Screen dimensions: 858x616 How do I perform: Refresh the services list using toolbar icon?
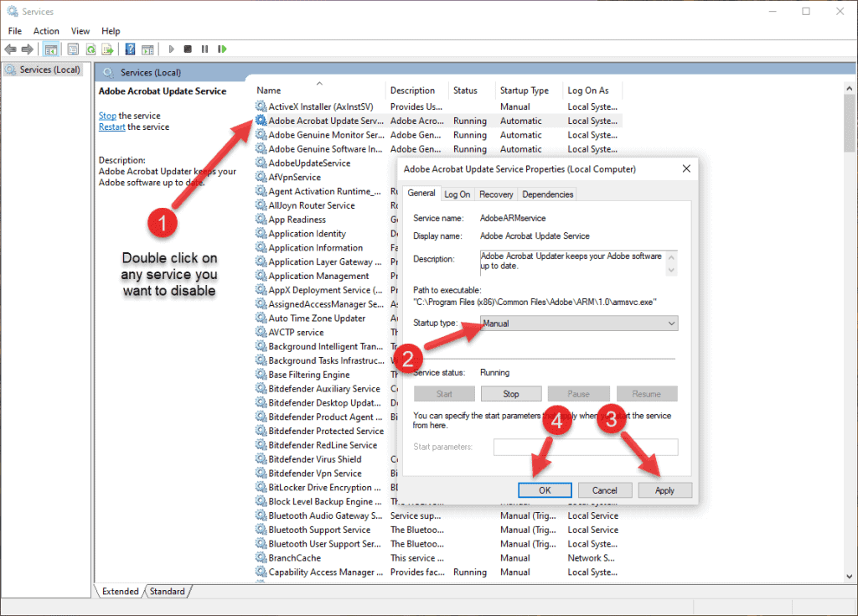click(x=90, y=49)
